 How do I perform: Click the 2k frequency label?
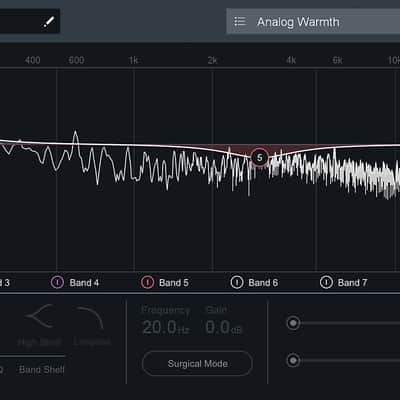pyautogui.click(x=212, y=60)
